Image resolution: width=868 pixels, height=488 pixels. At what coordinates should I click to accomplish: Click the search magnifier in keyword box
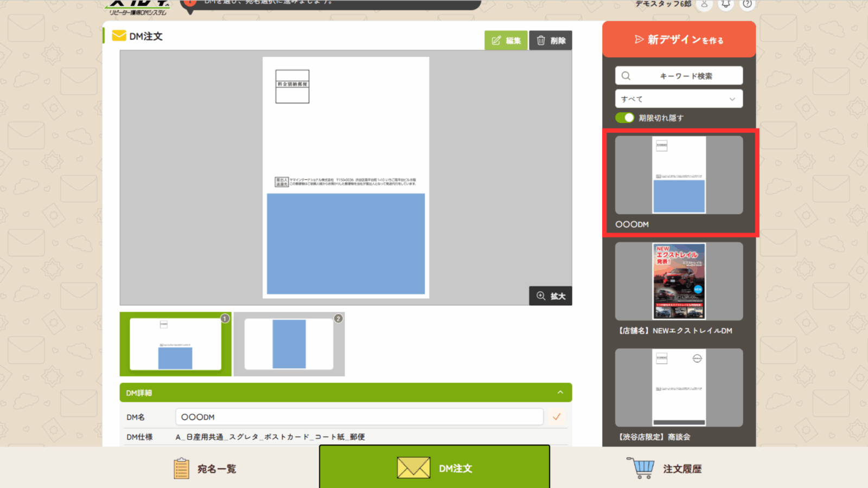[x=626, y=76]
